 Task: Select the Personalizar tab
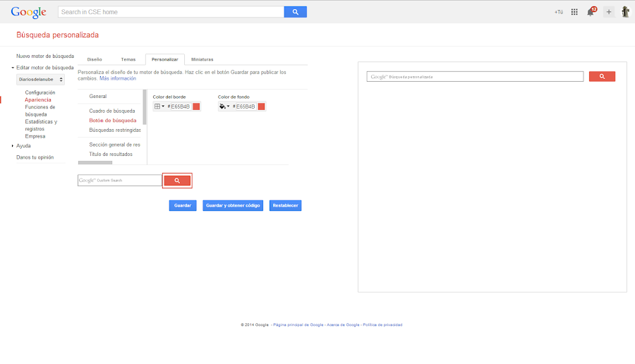tap(165, 59)
